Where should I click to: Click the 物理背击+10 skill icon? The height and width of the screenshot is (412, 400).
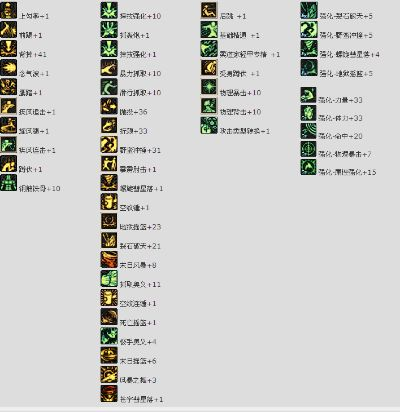pyautogui.click(x=209, y=106)
